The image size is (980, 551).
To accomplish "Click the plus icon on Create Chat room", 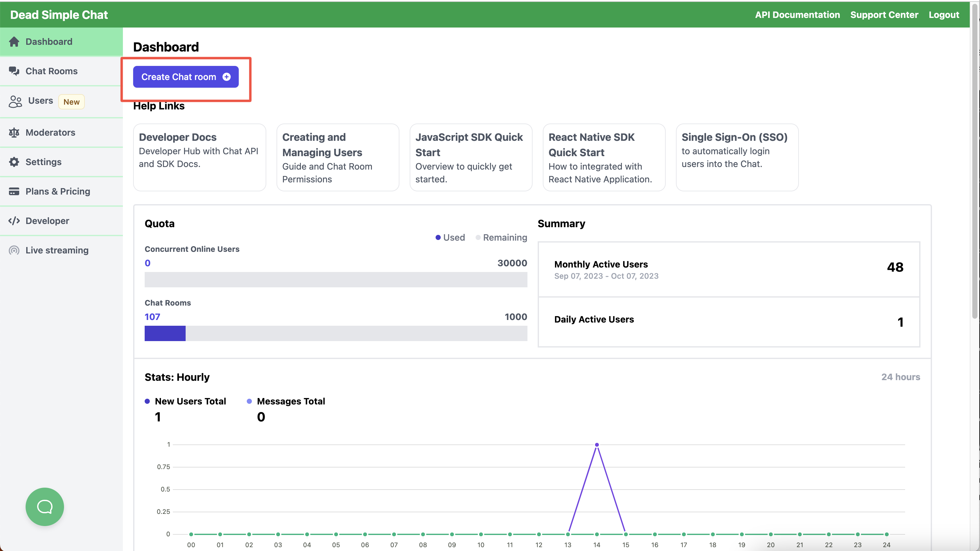I will coord(227,77).
